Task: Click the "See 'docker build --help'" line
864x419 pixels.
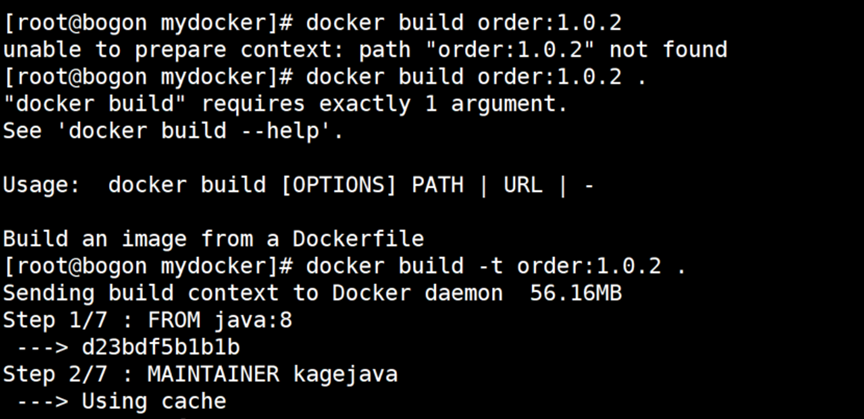Action: click(x=173, y=131)
